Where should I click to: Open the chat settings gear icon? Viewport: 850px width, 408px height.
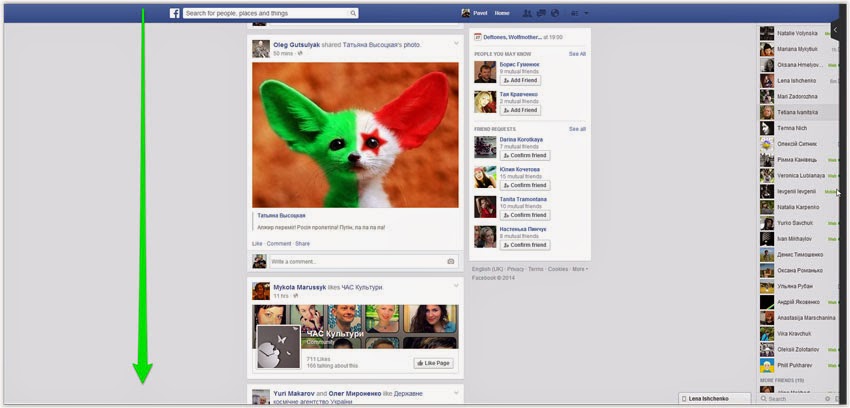[x=827, y=399]
